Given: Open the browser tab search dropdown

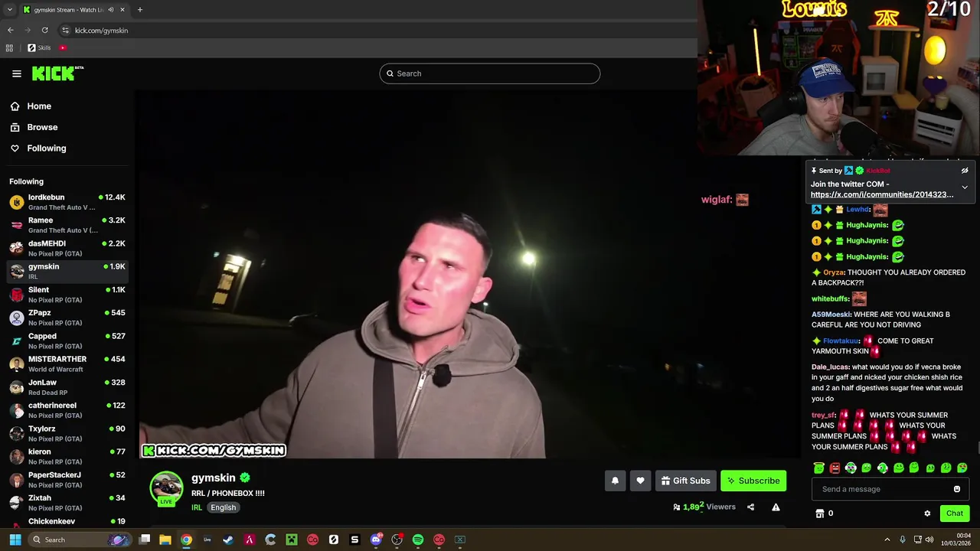Looking at the screenshot, I should 9,10.
